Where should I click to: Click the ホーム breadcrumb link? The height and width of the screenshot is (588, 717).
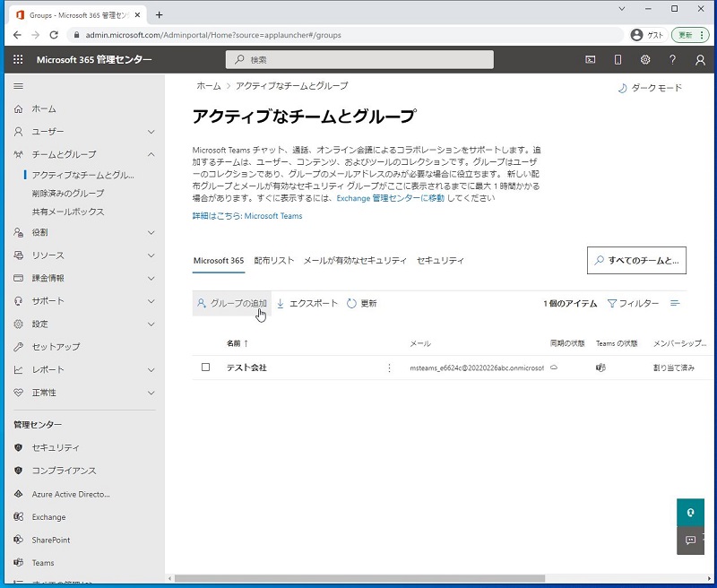click(209, 86)
